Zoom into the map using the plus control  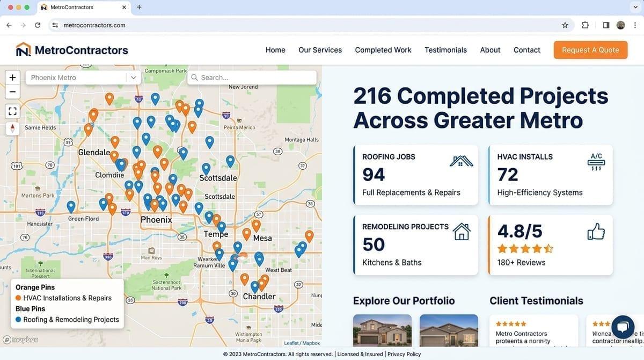[12, 77]
